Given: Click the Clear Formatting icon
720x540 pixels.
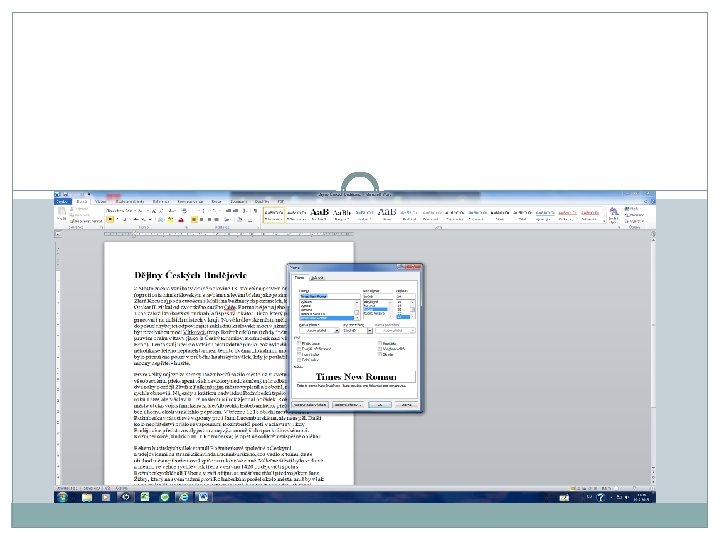Looking at the screenshot, I should click(184, 211).
